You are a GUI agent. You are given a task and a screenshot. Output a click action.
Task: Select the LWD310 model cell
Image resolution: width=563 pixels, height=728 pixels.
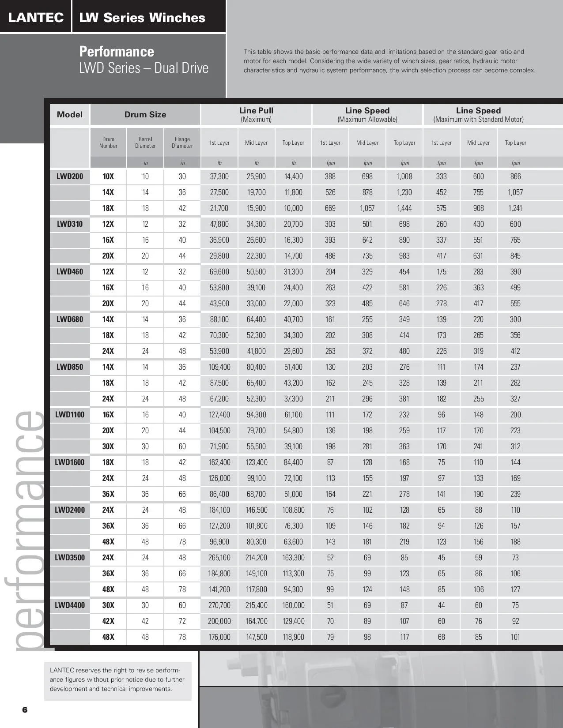click(x=70, y=224)
